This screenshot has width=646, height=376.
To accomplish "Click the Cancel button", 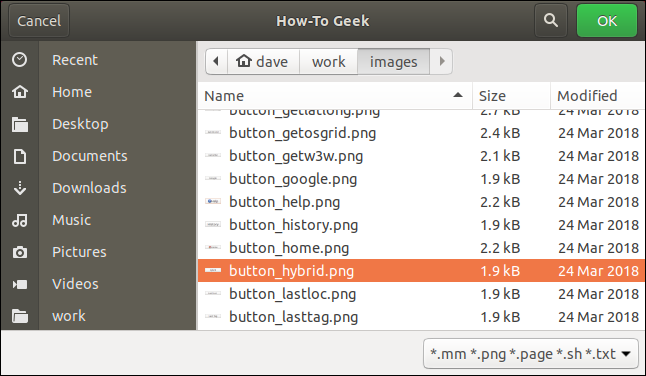I will tap(39, 20).
